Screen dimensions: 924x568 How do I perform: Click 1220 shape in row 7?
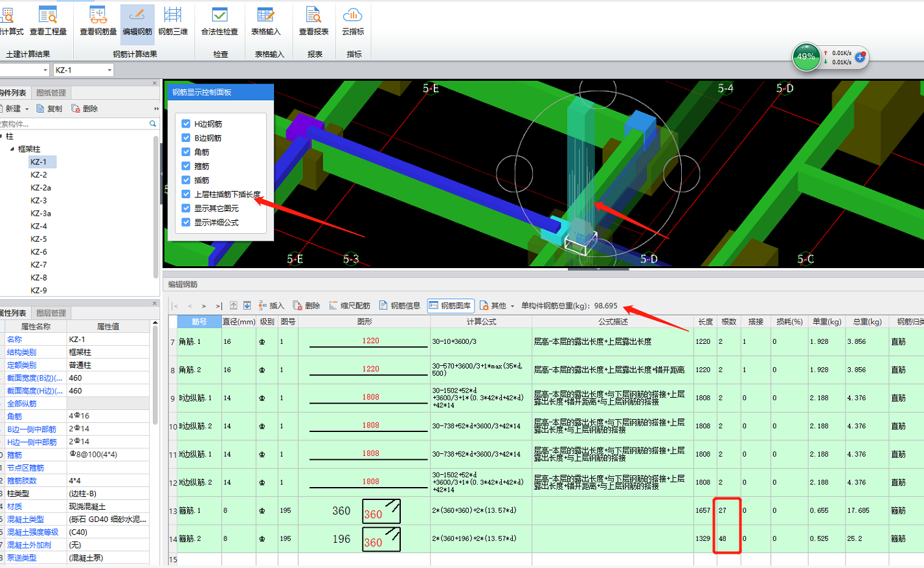coord(370,341)
